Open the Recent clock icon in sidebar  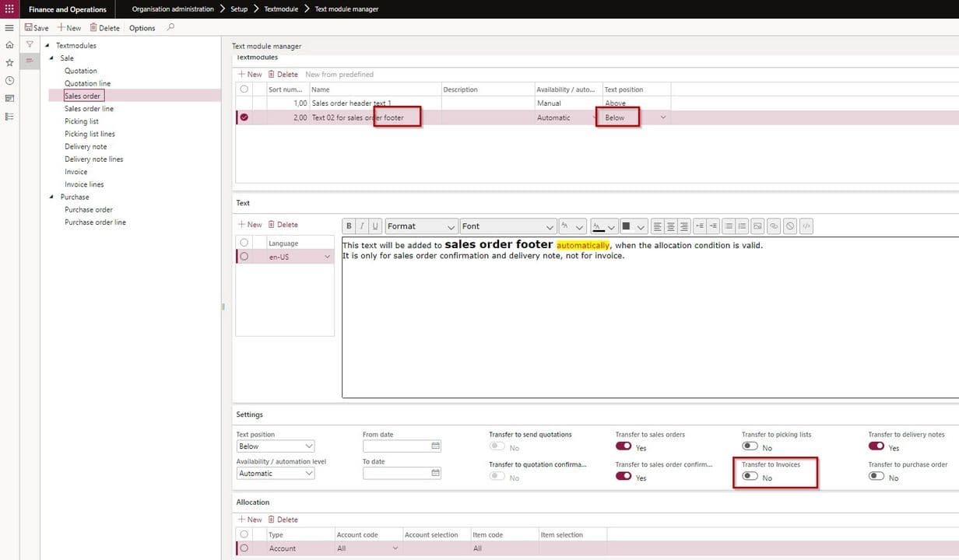coord(9,80)
